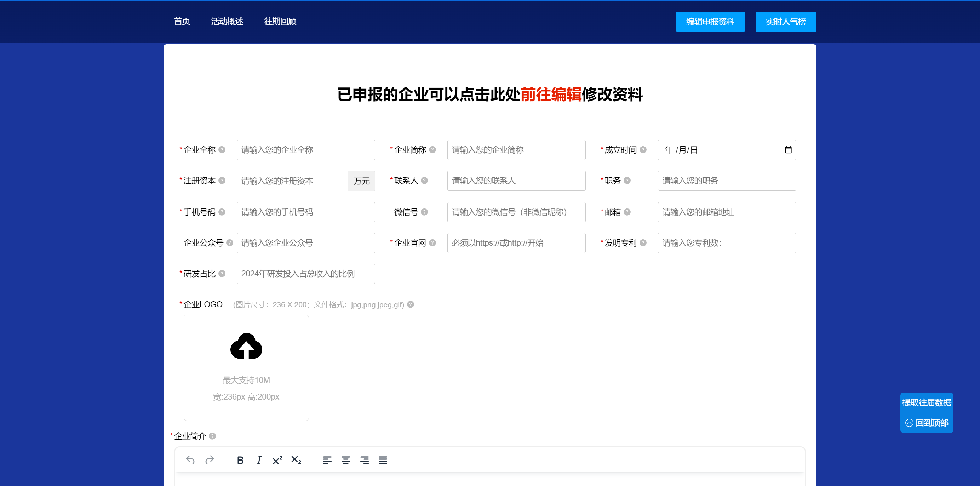Image resolution: width=980 pixels, height=486 pixels.
Task: Click the undo icon in editor toolbar
Action: coord(190,460)
